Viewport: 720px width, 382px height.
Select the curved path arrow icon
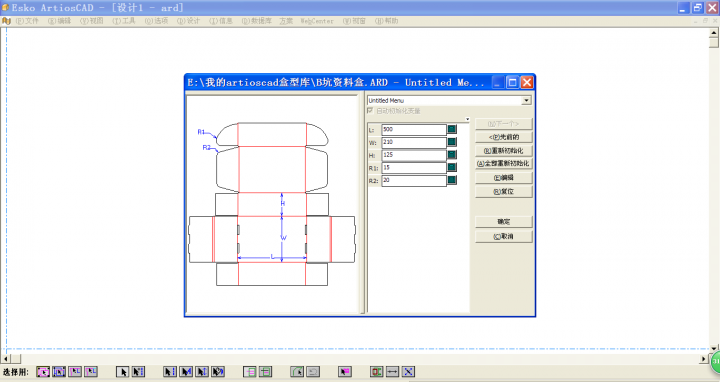pyautogui.click(x=297, y=371)
